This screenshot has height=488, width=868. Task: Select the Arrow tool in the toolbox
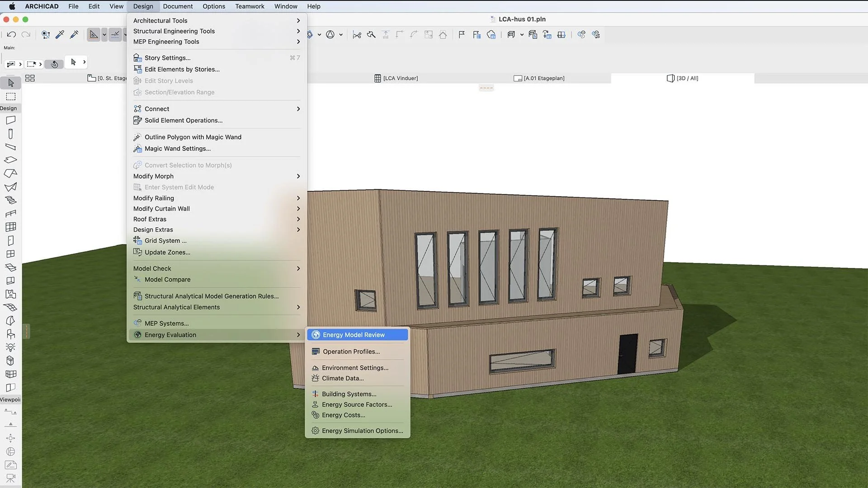[11, 83]
